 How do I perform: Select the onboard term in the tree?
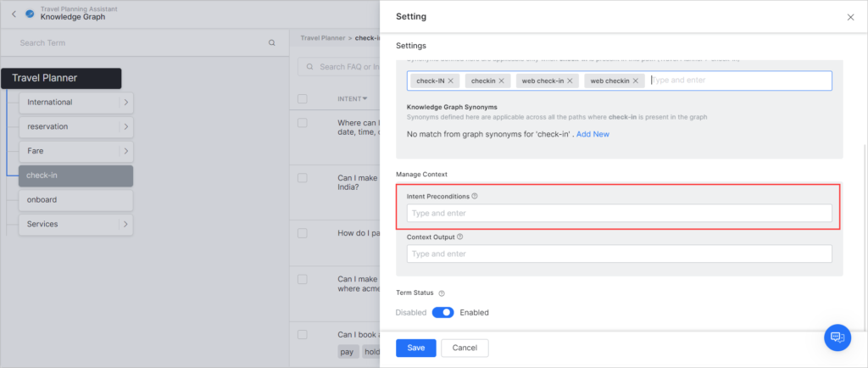75,200
